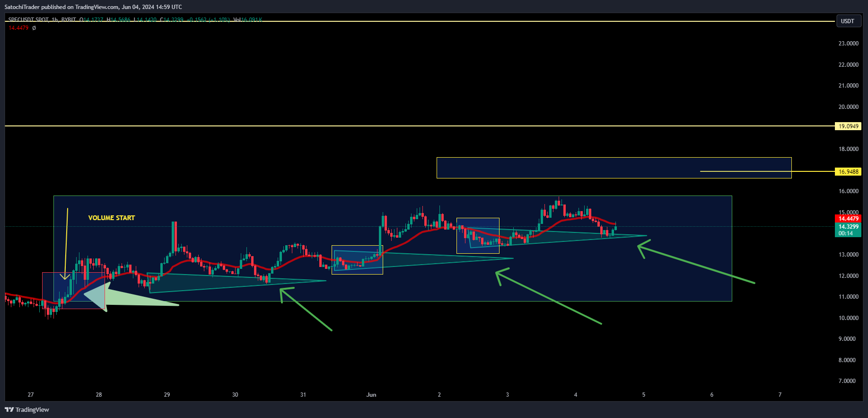Select the 19.0949 yellow price label
The image size is (868, 418).
(x=848, y=126)
